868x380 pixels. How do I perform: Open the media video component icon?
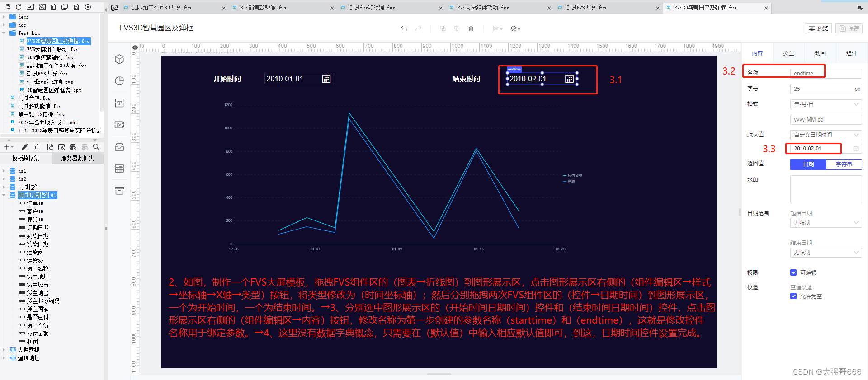click(x=119, y=125)
